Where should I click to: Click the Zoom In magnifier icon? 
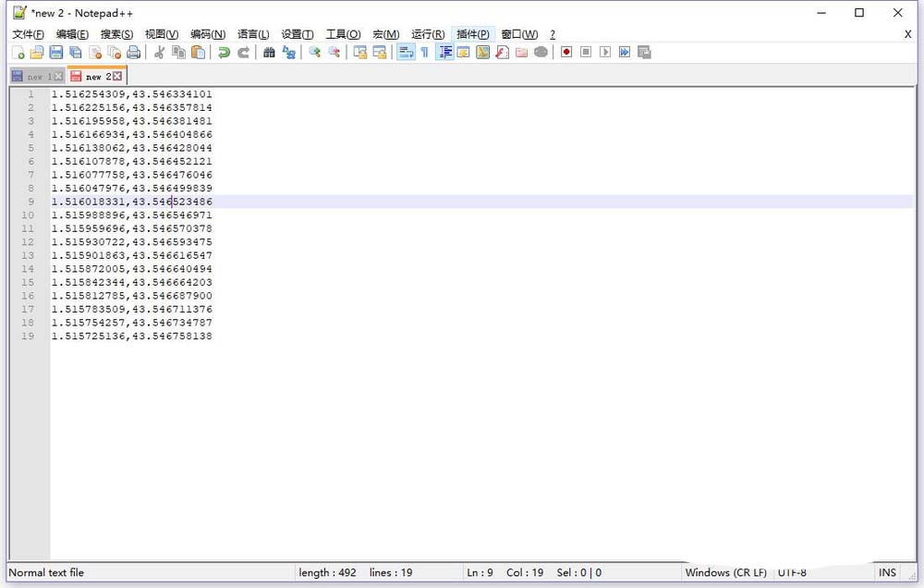pos(315,53)
